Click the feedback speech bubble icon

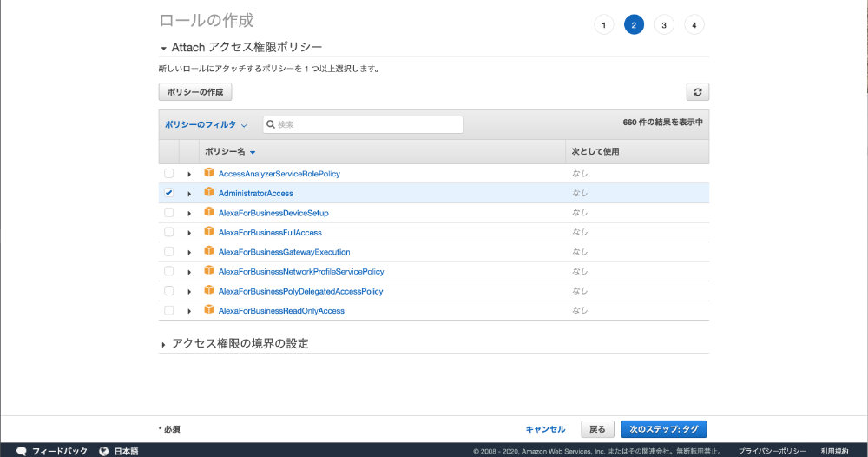(21, 451)
